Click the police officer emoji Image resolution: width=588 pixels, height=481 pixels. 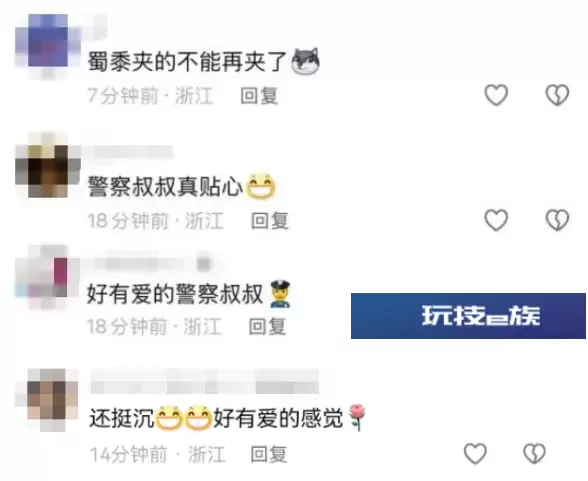pos(280,294)
